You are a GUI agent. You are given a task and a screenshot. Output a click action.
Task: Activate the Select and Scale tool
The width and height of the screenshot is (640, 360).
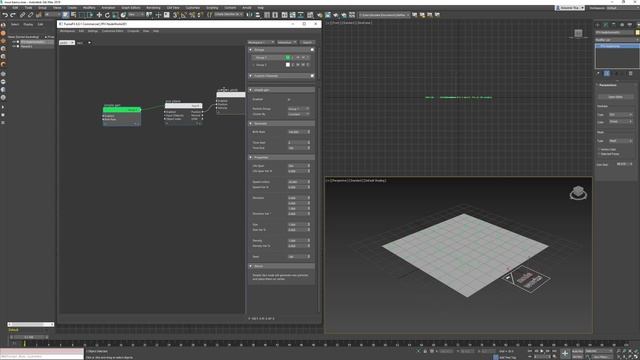click(x=116, y=15)
